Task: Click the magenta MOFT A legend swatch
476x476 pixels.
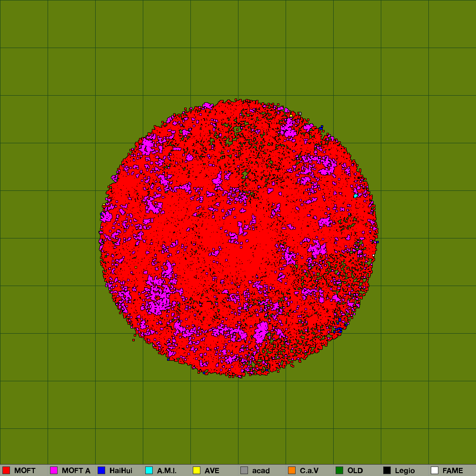Action: pyautogui.click(x=54, y=470)
